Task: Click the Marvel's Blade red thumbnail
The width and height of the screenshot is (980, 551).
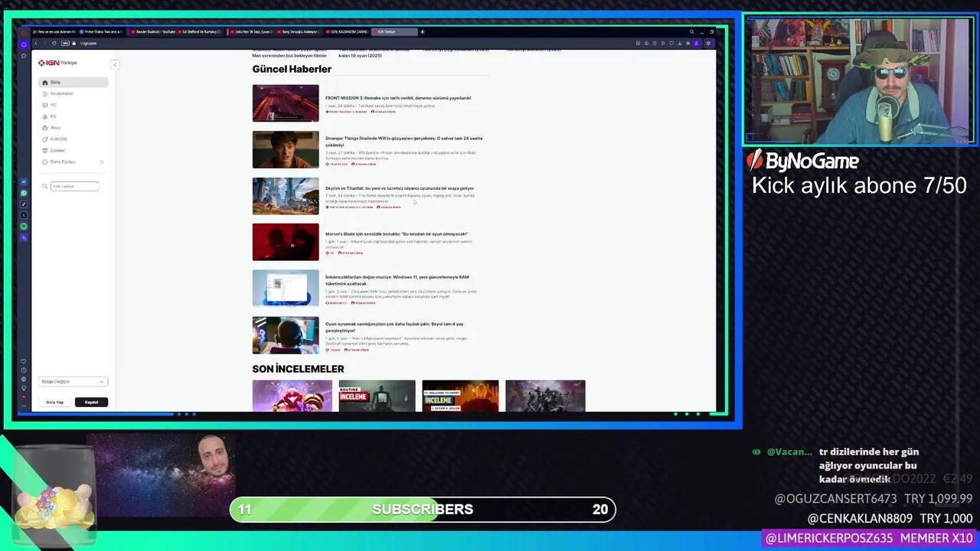Action: 286,242
